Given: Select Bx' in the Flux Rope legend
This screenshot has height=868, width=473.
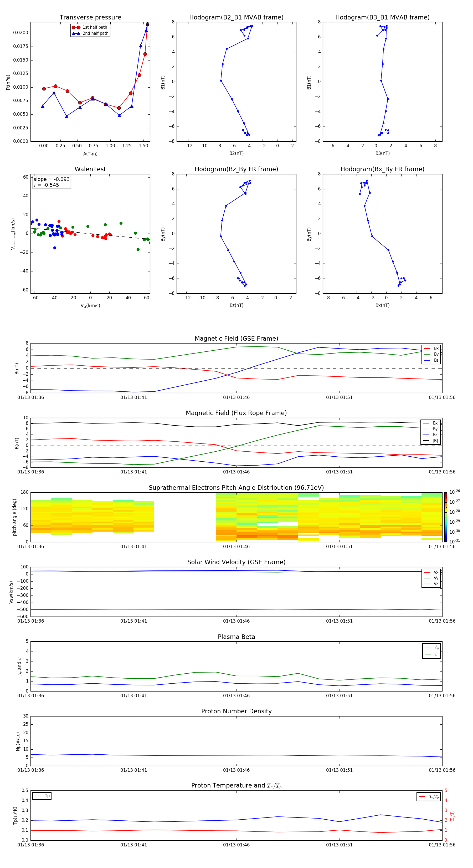Looking at the screenshot, I should click(431, 423).
